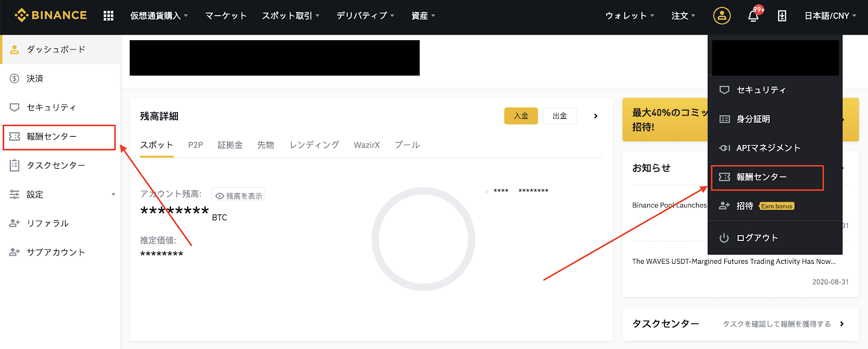Click the 最大40%のコミッション invite banner
The height and width of the screenshot is (349, 868).
(x=665, y=119)
